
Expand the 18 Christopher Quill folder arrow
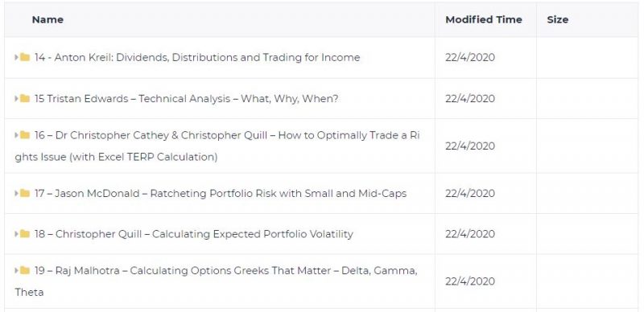(x=16, y=233)
